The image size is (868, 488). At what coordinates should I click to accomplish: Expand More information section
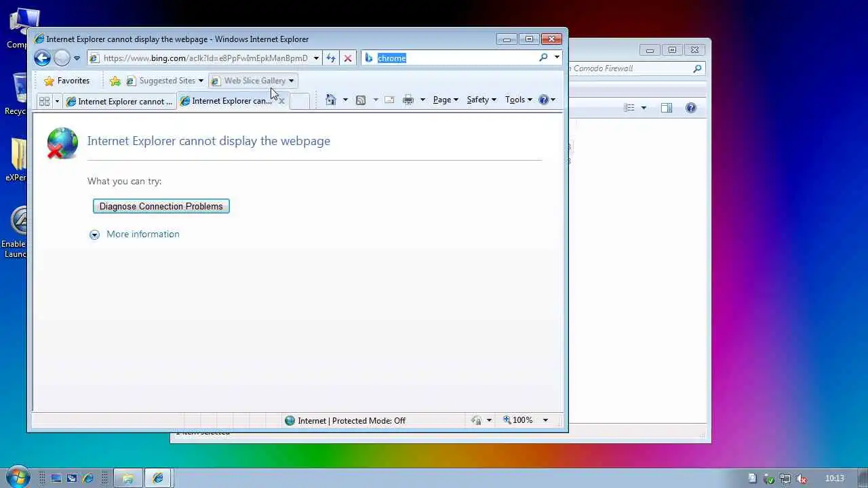[x=135, y=235]
